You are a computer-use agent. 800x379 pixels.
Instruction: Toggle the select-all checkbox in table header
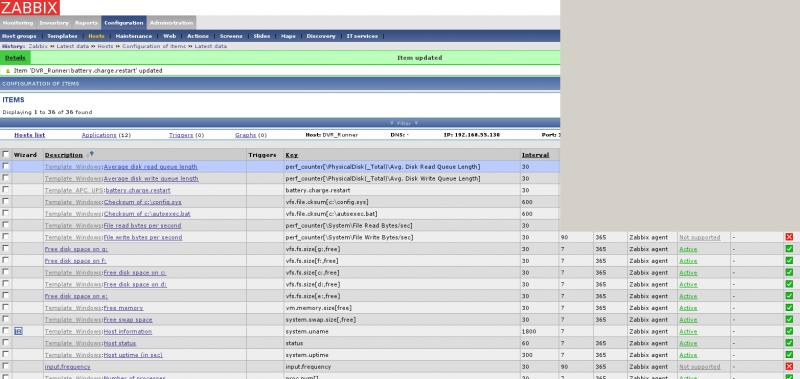[x=6, y=154]
